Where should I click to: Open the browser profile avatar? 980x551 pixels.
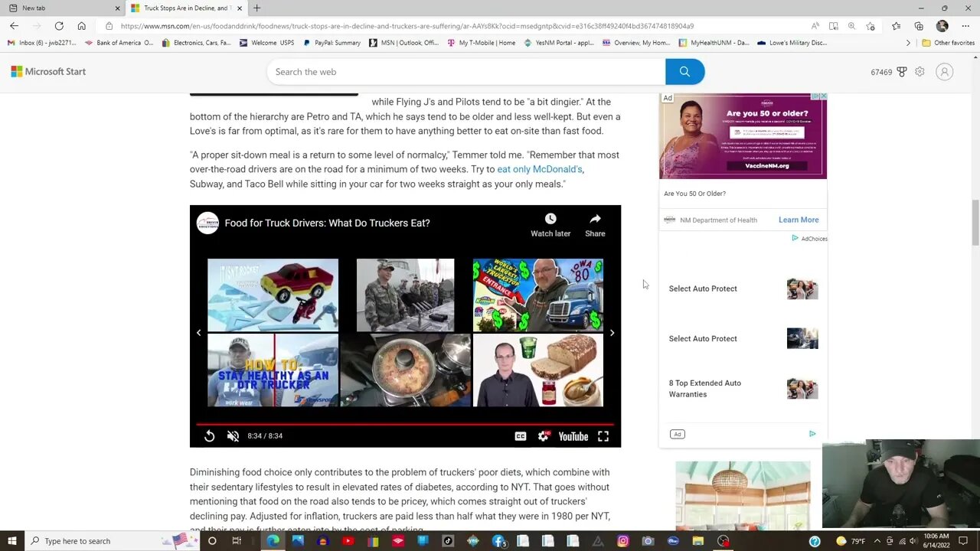942,26
